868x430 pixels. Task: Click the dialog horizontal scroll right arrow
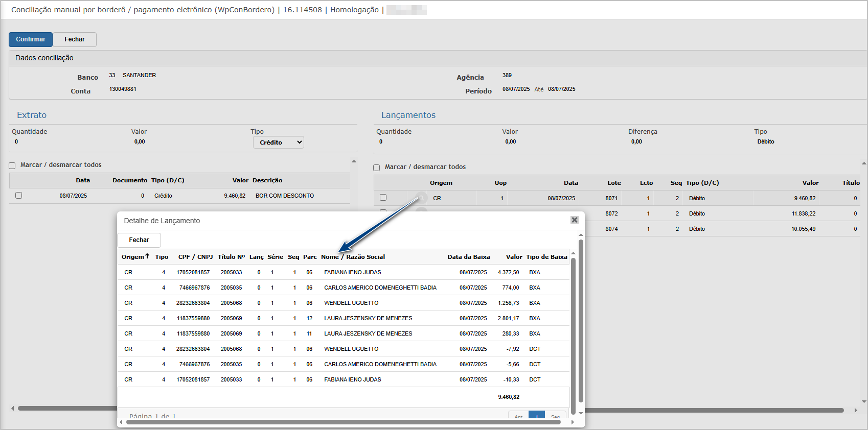[x=573, y=422]
